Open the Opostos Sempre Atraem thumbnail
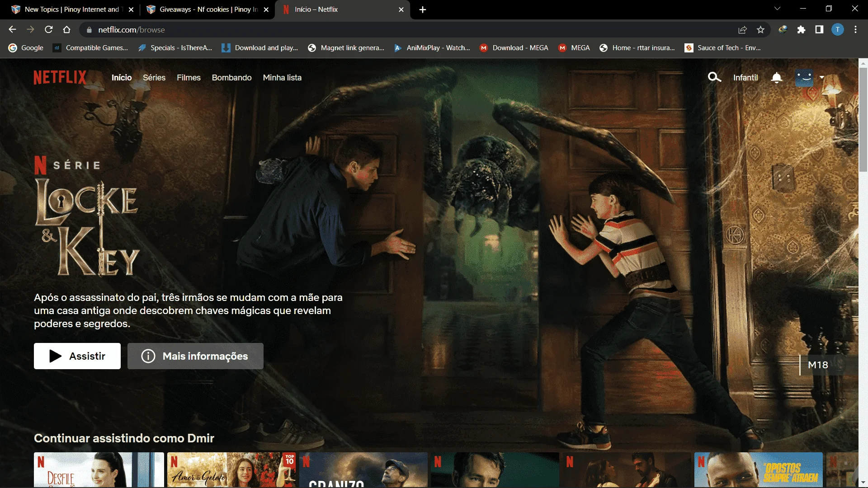The image size is (868, 488). click(758, 470)
